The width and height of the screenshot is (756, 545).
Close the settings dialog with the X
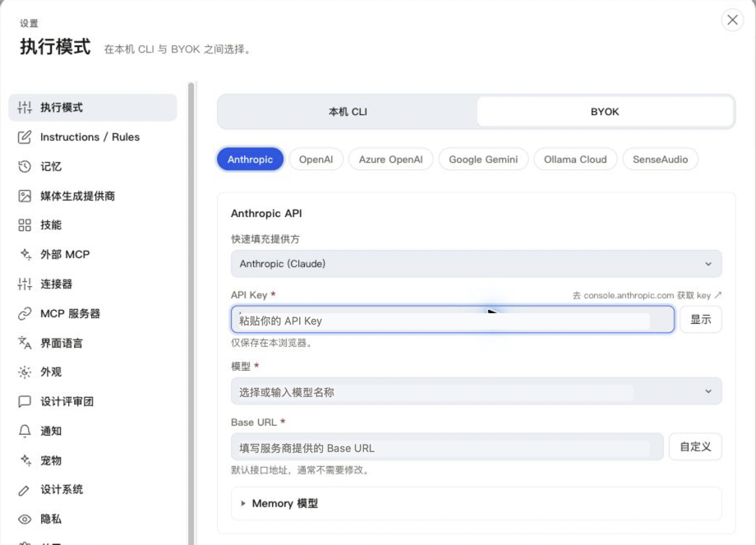click(732, 20)
